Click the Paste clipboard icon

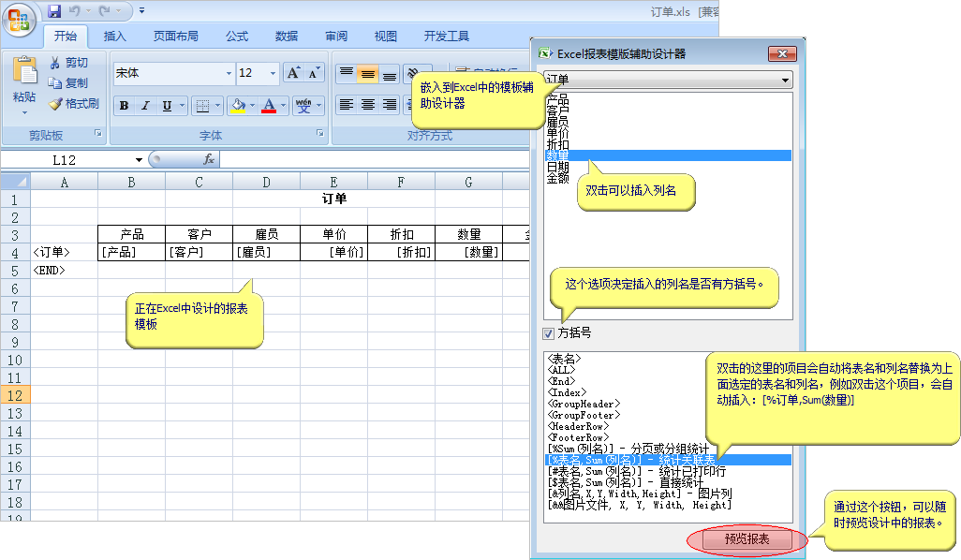click(24, 73)
